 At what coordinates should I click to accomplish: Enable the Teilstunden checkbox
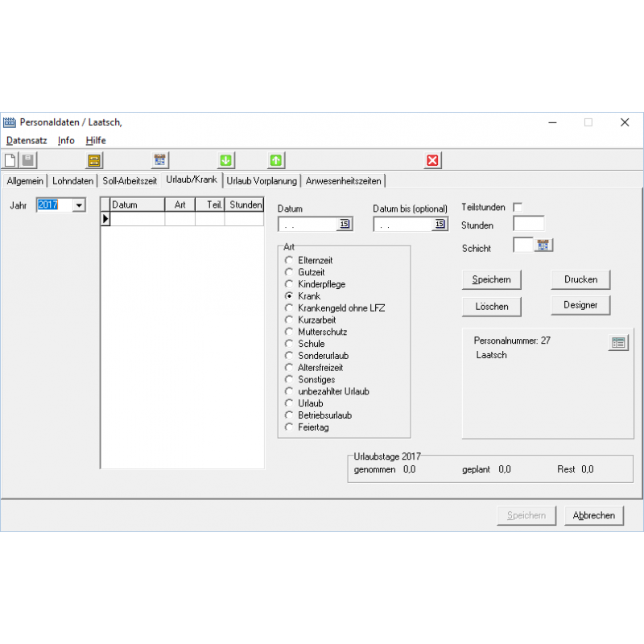[x=518, y=208]
